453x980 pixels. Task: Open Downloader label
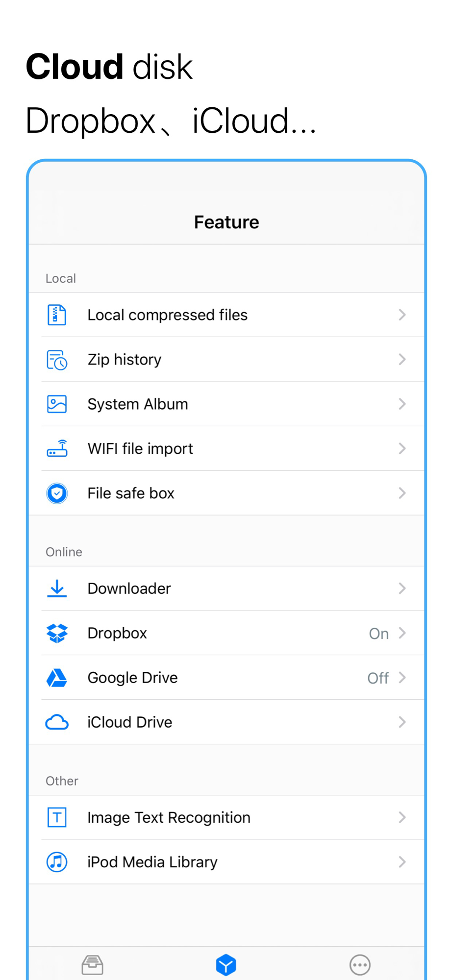(x=129, y=588)
